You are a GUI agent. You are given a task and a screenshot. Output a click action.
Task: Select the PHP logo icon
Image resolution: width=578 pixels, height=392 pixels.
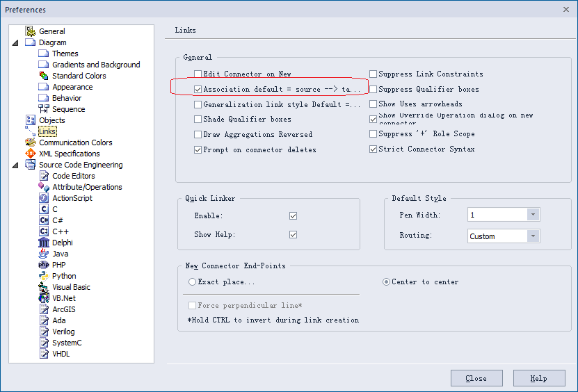(x=44, y=265)
